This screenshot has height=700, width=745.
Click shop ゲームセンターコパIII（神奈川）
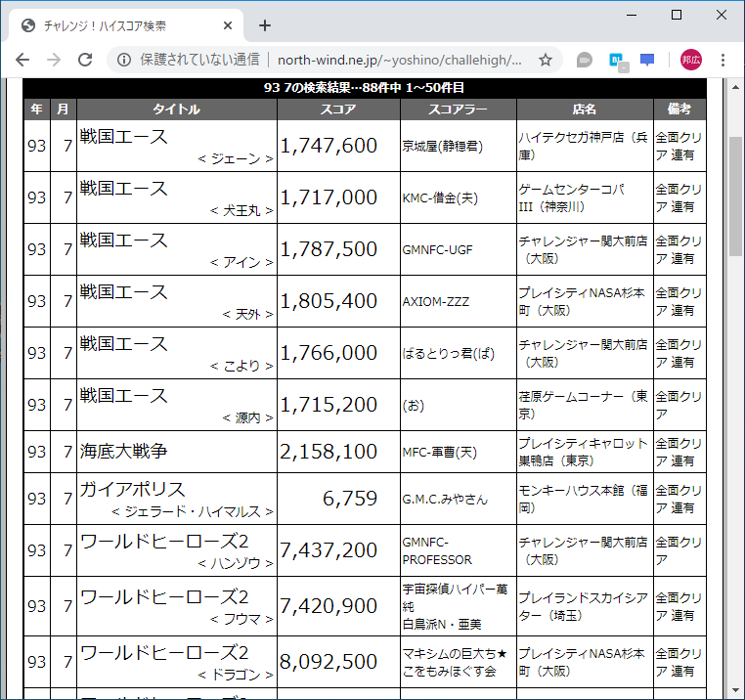(x=572, y=197)
